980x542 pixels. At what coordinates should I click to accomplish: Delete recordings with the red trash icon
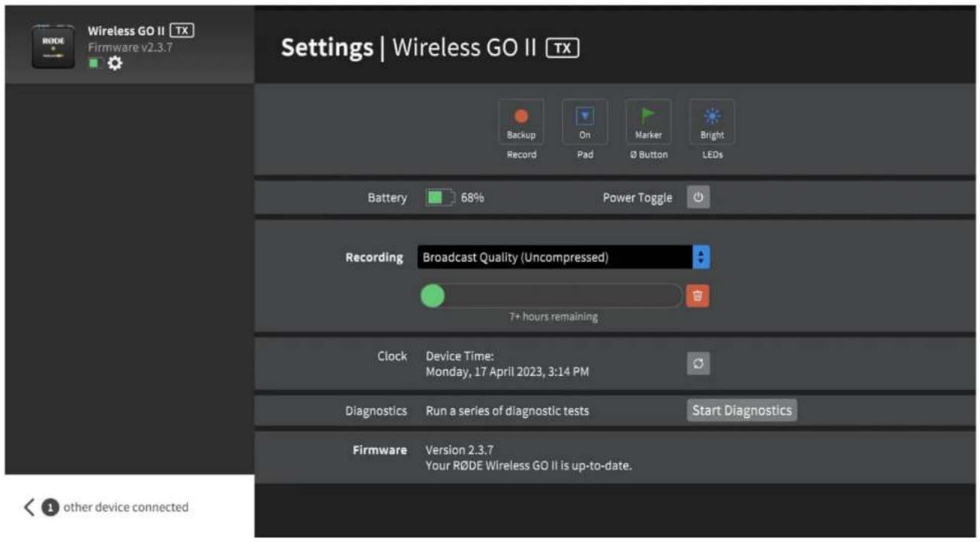tap(697, 295)
